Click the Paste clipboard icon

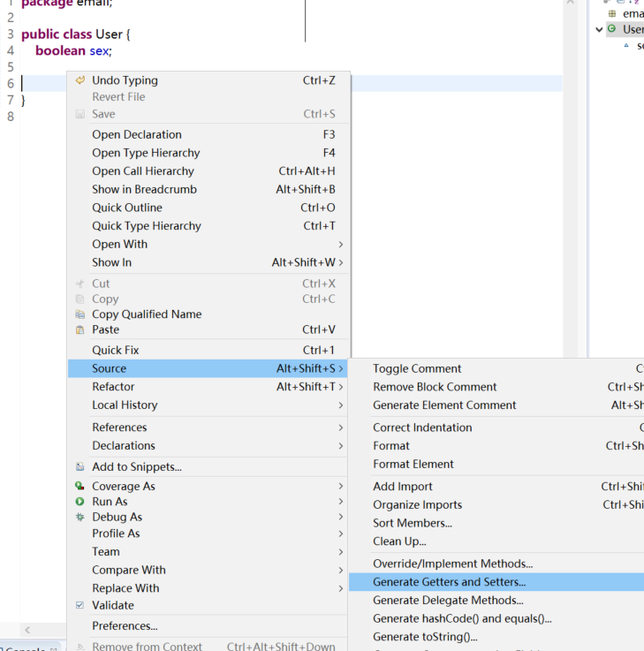[80, 329]
